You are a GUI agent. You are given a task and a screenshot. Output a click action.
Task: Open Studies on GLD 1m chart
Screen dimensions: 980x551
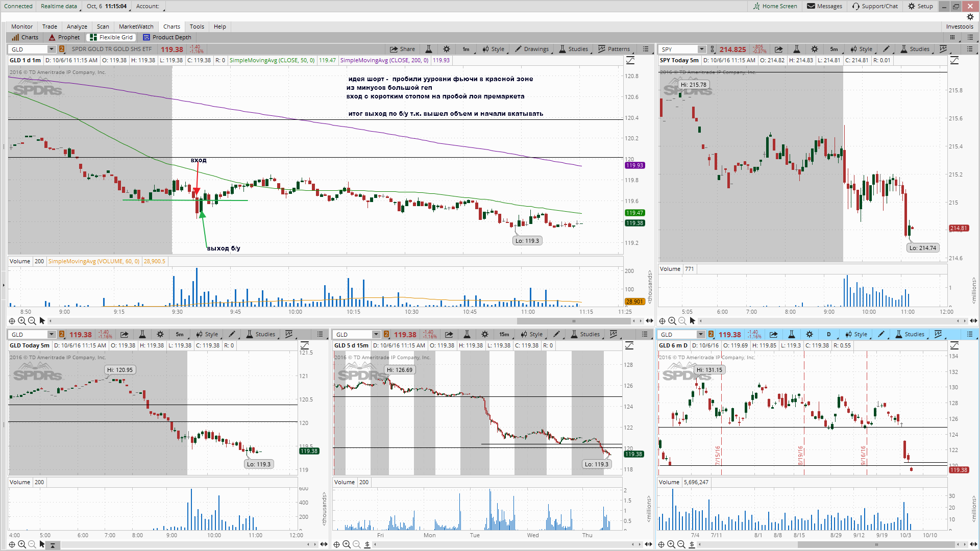[x=574, y=49]
